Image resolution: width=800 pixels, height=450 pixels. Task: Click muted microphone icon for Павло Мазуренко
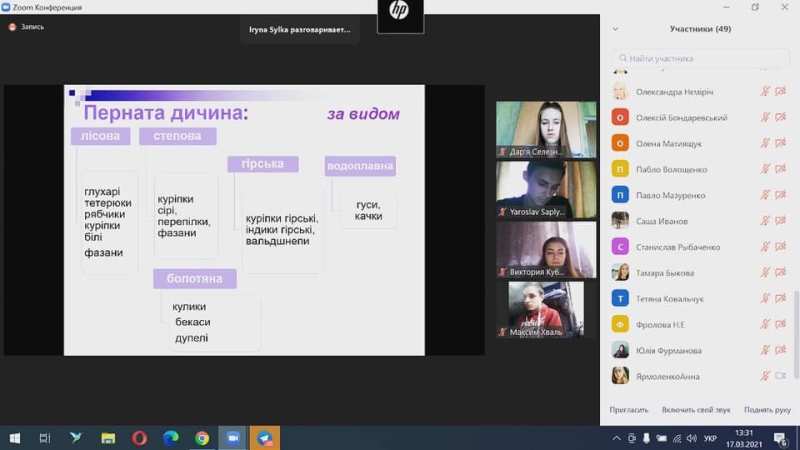(x=765, y=195)
